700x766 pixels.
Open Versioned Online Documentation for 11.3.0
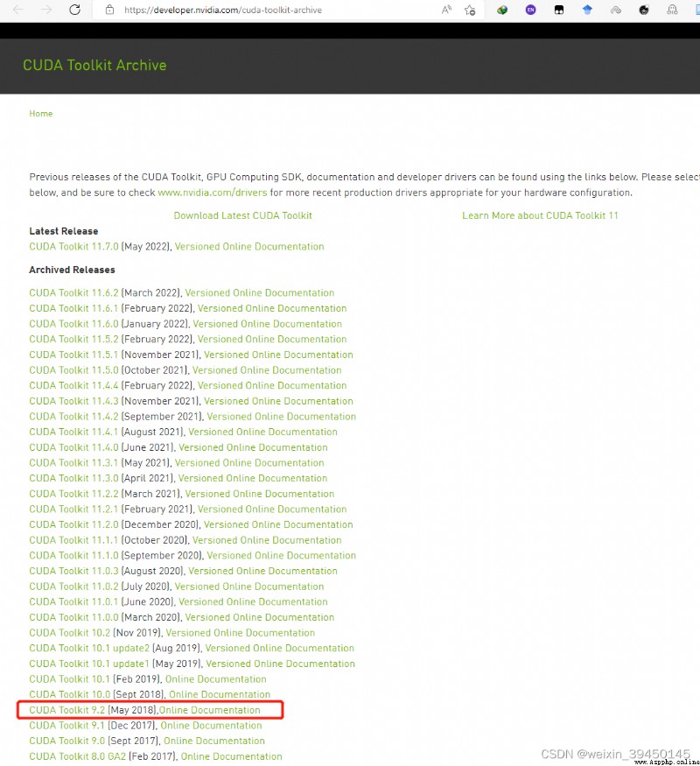pos(253,478)
